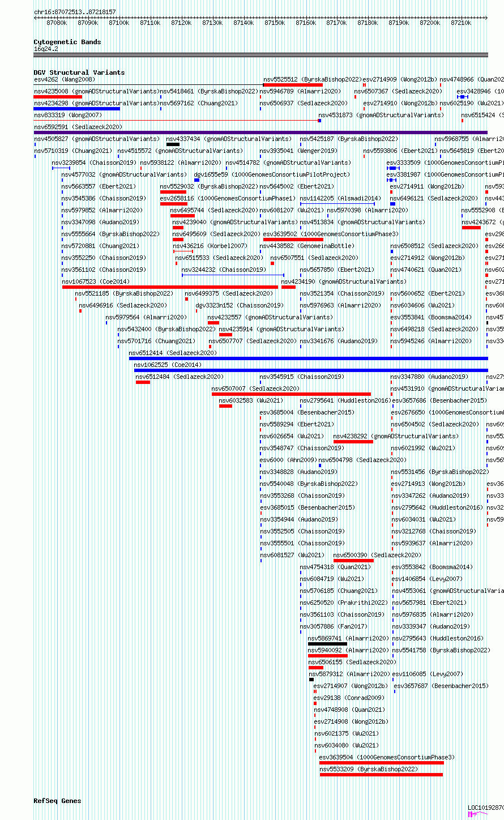Select the 16q24.2 cytogenetic band bar
This screenshot has width=504, height=820.
pos(260,55)
